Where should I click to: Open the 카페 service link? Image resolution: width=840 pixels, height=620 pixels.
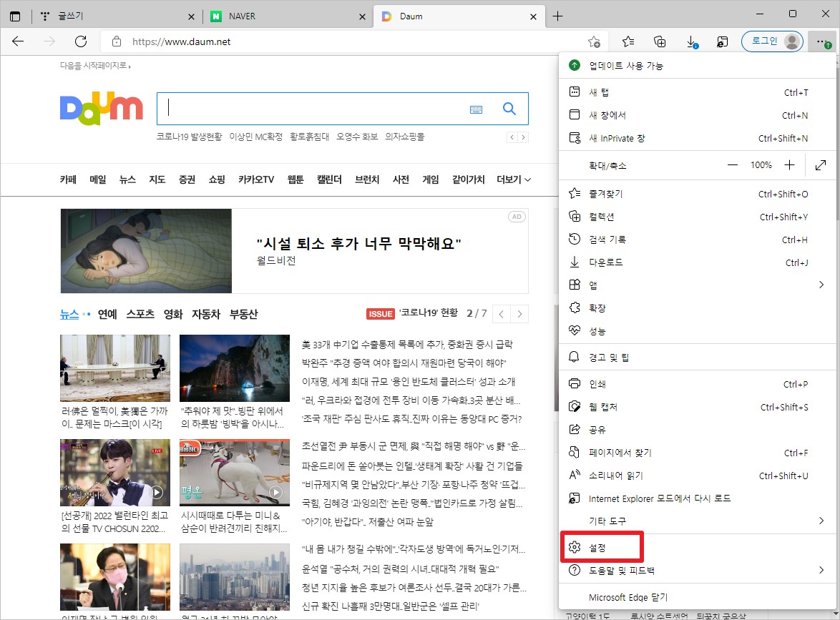coord(68,179)
